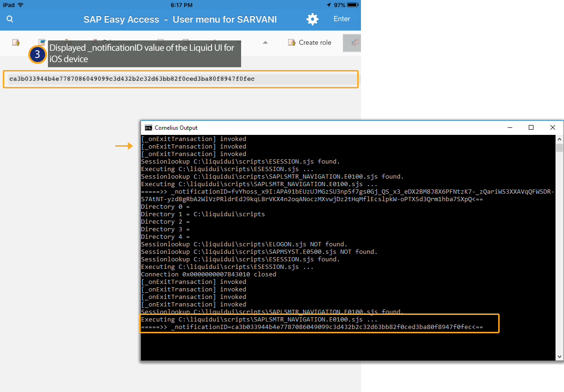Click the Wi-Fi icon in the iPad status bar

click(20, 4)
